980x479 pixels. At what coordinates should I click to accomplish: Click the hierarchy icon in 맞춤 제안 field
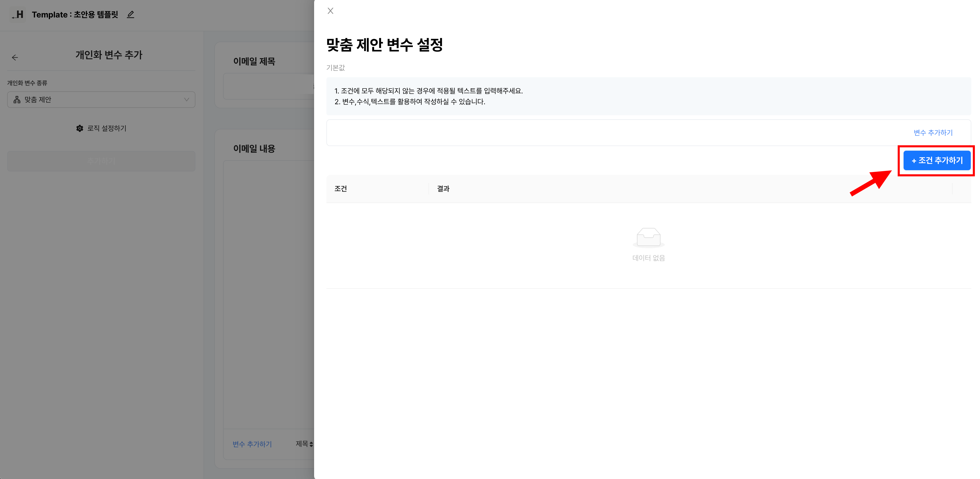[17, 100]
